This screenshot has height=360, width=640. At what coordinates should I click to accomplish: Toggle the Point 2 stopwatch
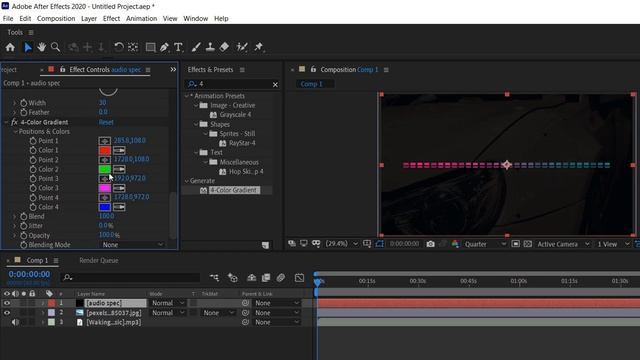[33, 160]
